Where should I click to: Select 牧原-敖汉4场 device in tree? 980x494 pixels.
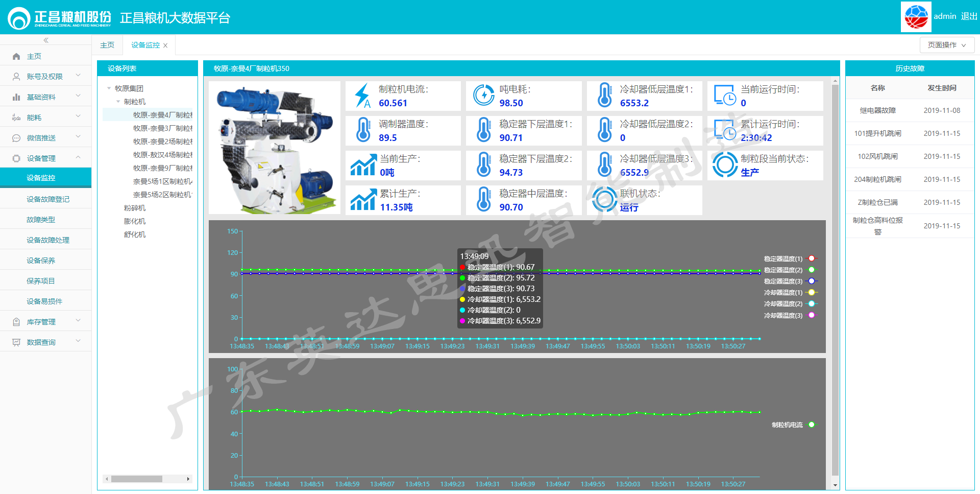163,155
